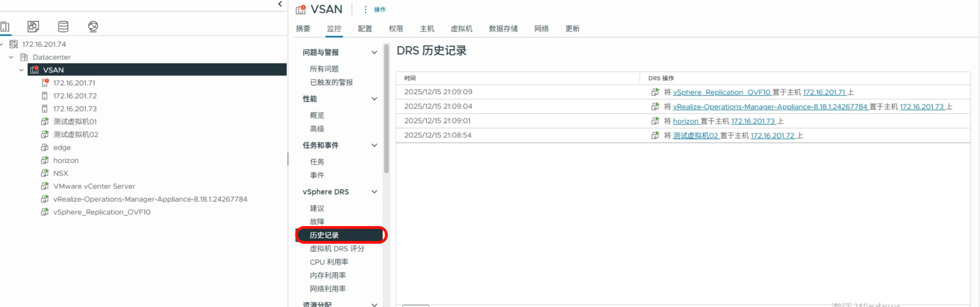Screen dimensions: 980x307
Task: Open 概览 under 性能
Action: tap(317, 115)
